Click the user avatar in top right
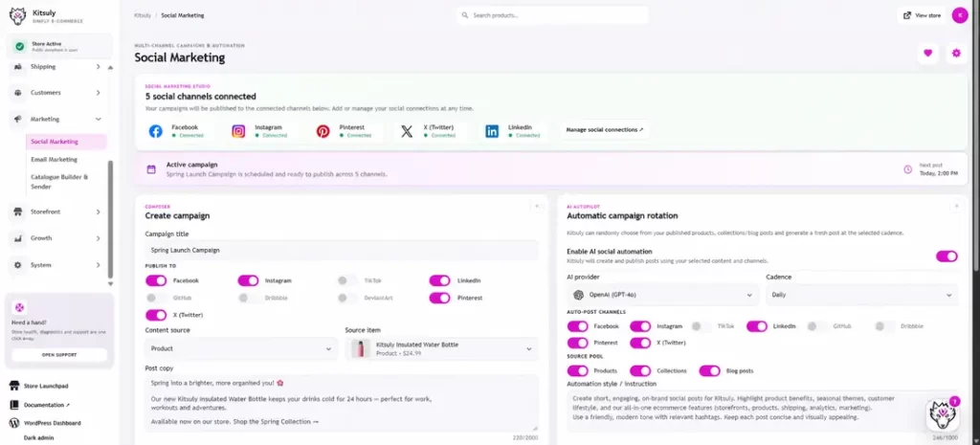 960,15
